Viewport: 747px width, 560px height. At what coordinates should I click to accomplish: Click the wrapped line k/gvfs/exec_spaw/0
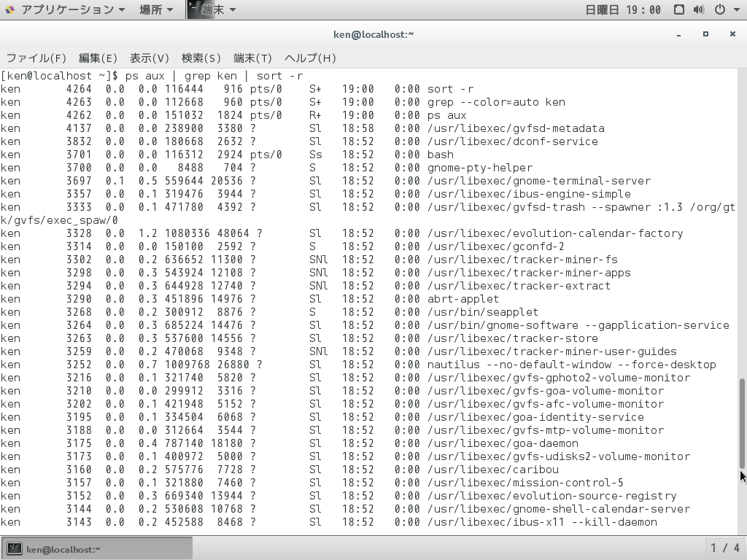[x=59, y=220]
